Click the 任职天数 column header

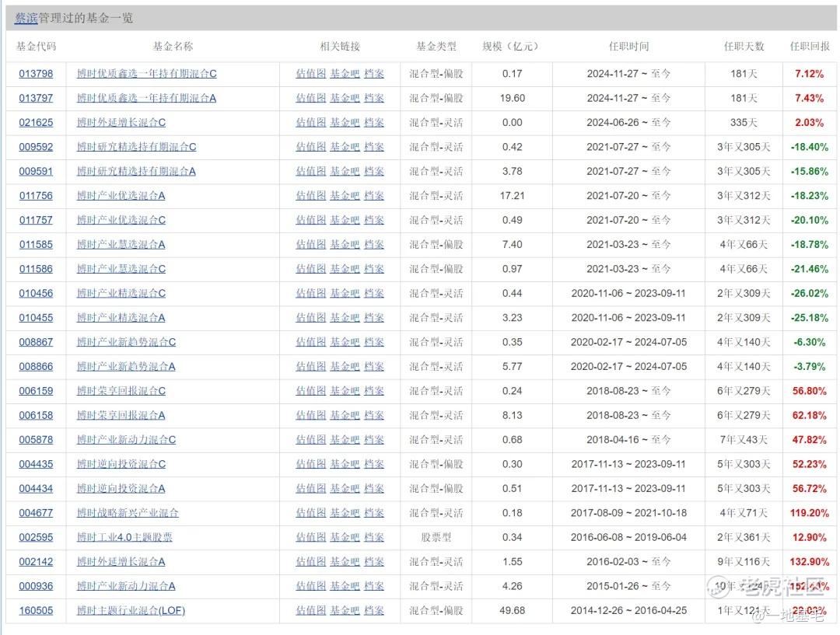point(744,47)
